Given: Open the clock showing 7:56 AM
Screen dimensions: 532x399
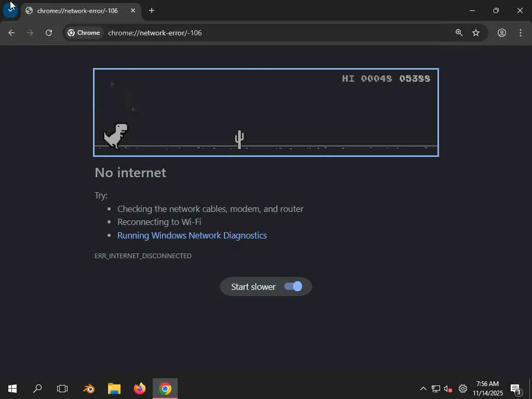Looking at the screenshot, I should 488,389.
